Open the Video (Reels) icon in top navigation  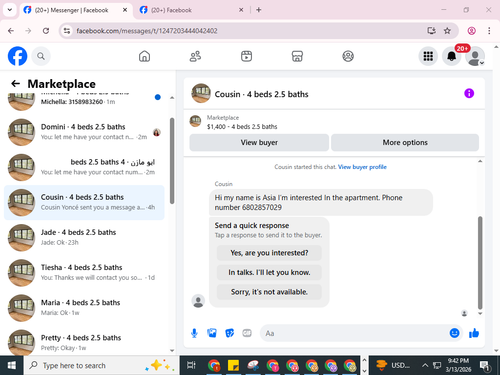pyautogui.click(x=246, y=56)
